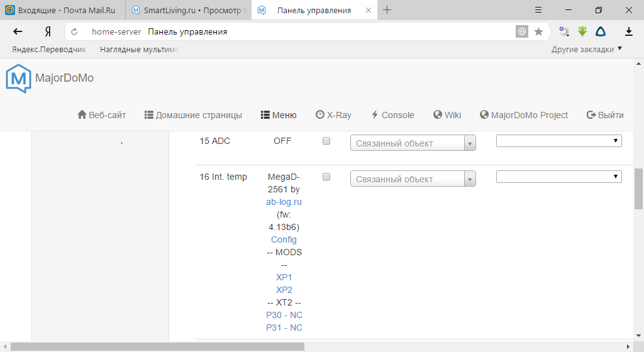Screen dimensions: 644x352
Task: Click Выйти to log out
Action: coord(605,115)
